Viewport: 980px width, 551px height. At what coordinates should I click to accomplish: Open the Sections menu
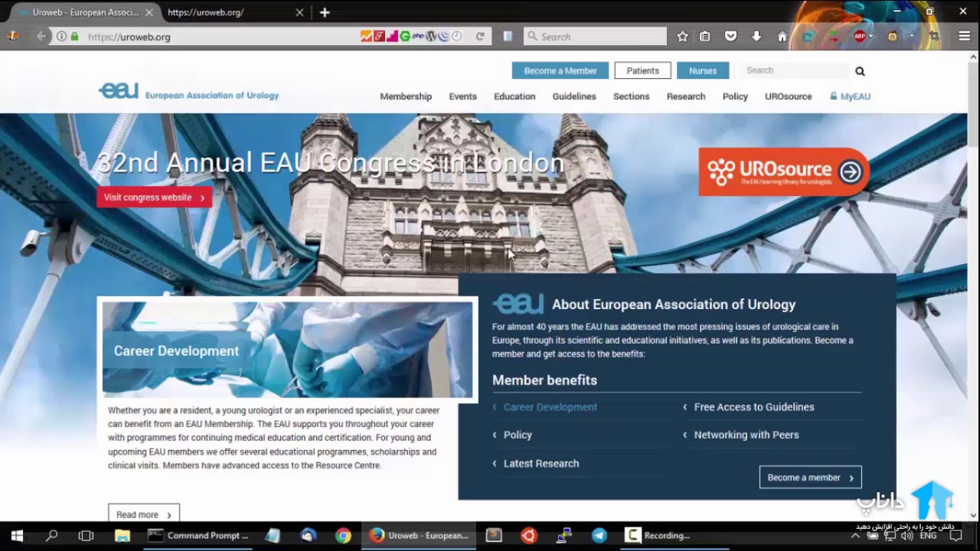pos(631,96)
